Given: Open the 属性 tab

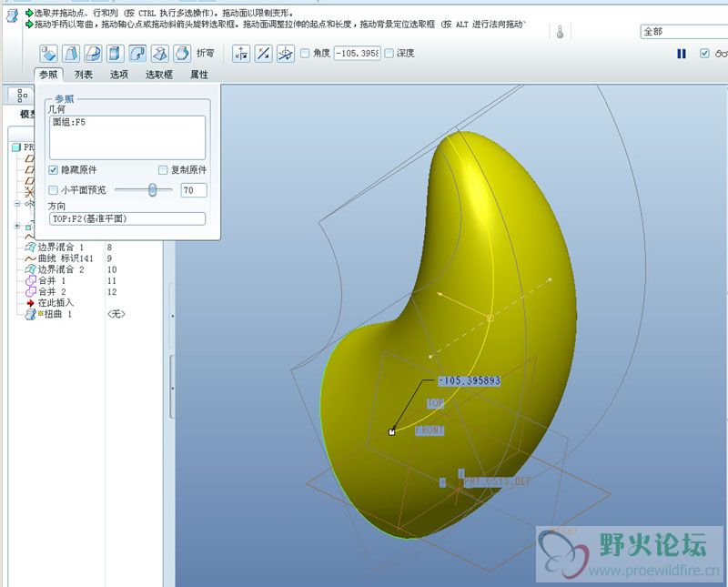Looking at the screenshot, I should point(199,75).
